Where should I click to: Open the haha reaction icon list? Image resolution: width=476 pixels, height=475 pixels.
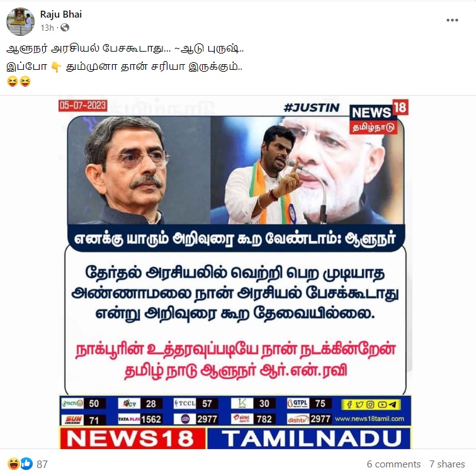click(x=14, y=464)
